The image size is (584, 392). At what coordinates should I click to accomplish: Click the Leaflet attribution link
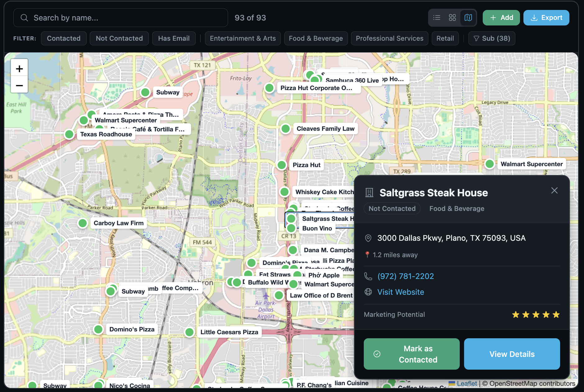[467, 384]
